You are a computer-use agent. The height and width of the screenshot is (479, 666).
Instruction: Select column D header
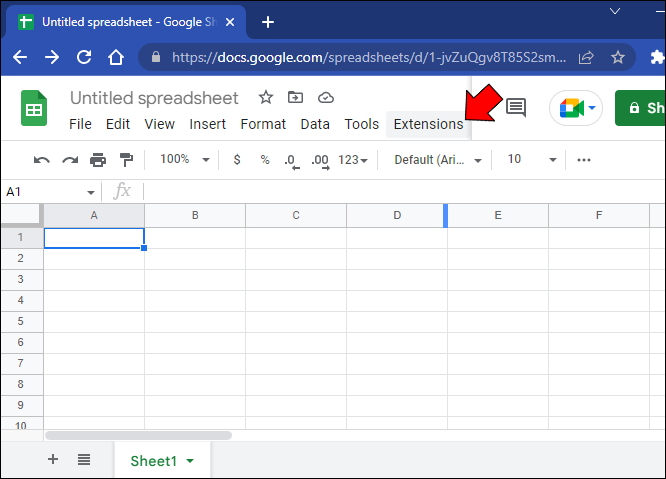coord(397,215)
